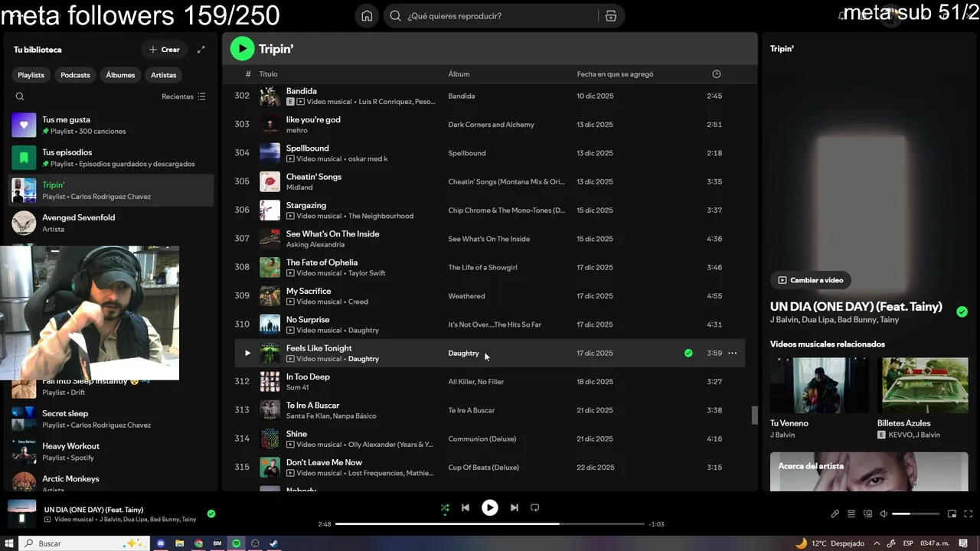Click the Windows taskbar 'Buscar' search box
Image resolution: width=980 pixels, height=551 pixels.
tap(84, 543)
